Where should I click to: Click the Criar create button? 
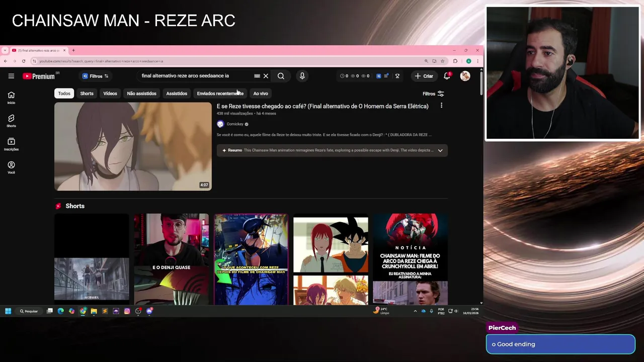click(424, 76)
